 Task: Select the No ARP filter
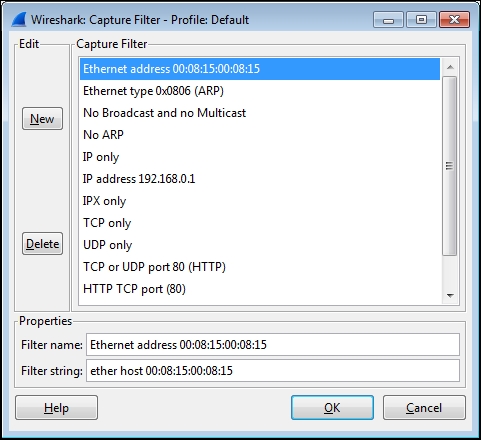point(260,135)
